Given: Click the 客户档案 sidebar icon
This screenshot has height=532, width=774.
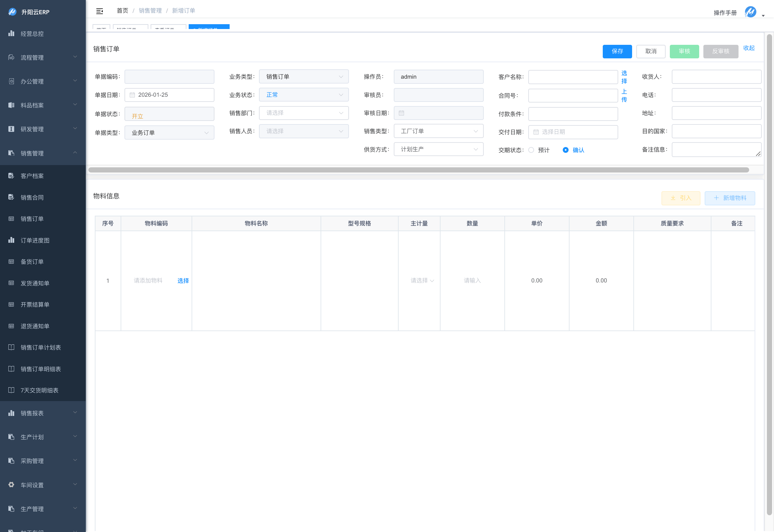Looking at the screenshot, I should point(11,176).
